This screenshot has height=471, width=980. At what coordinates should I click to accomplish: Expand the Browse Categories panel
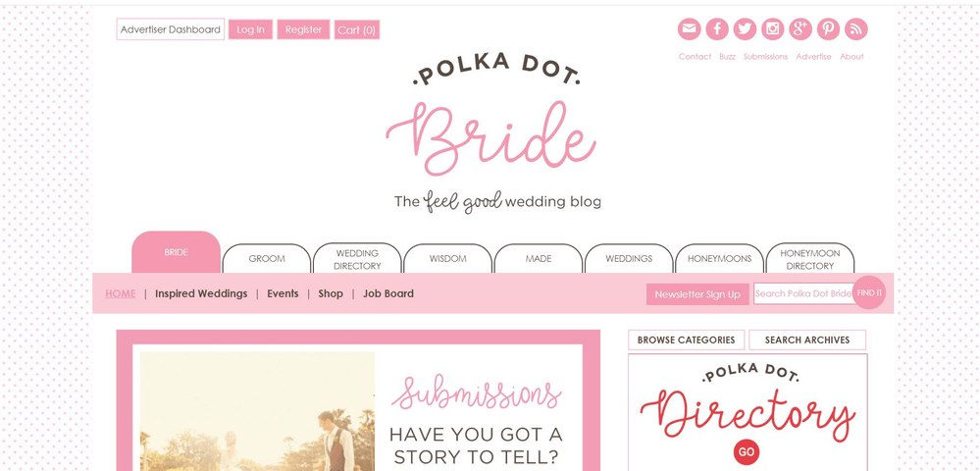coord(687,340)
